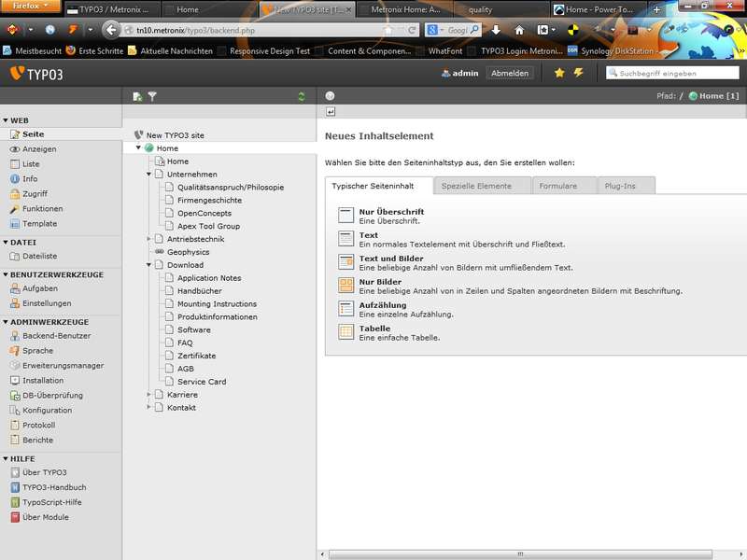Open the Erweiterungsmanager module
Screen dimensions: 747x560
click(x=63, y=366)
